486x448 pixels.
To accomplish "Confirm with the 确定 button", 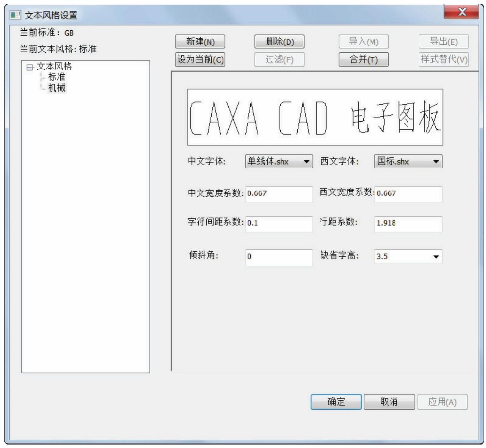I will [336, 402].
